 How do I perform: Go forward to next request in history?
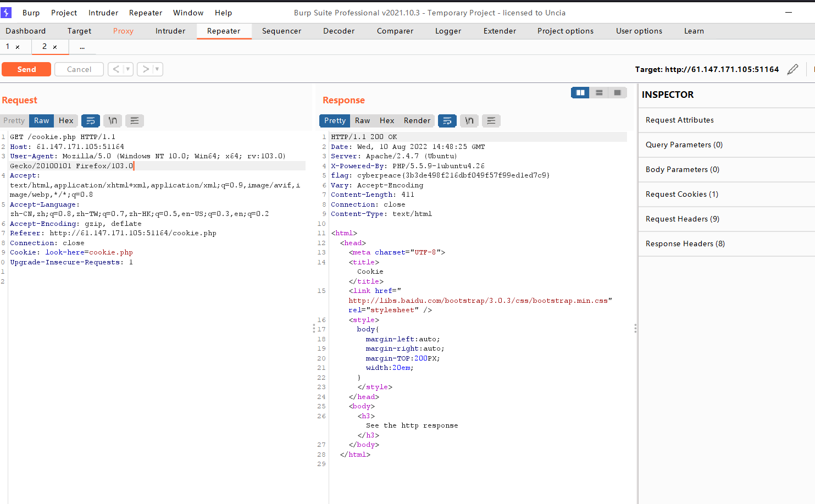145,69
